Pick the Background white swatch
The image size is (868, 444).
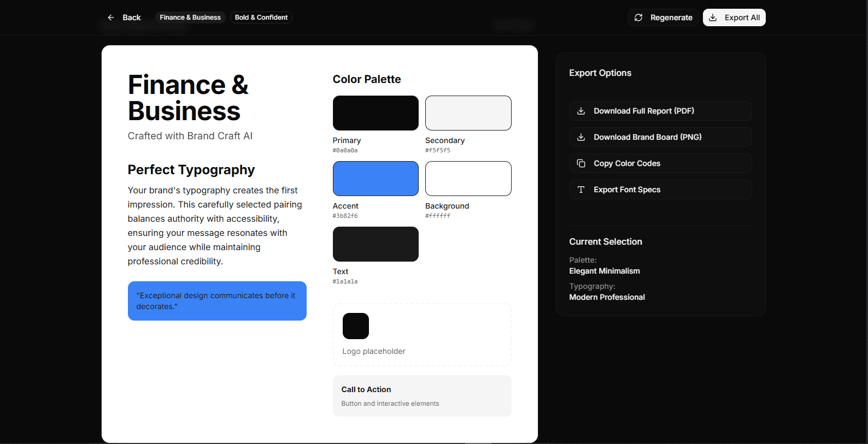point(468,179)
